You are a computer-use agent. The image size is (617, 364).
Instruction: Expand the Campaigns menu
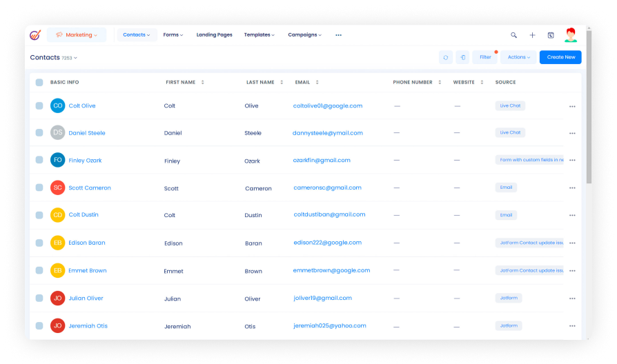tap(304, 35)
